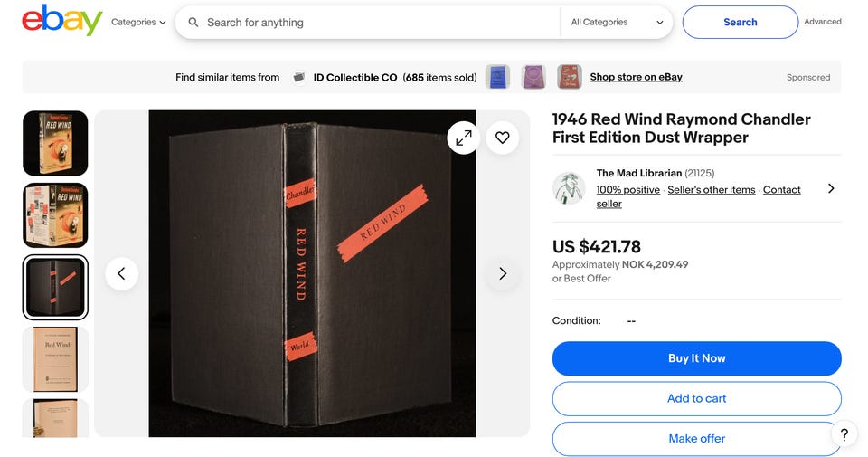Open the help question mark button

[x=844, y=434]
